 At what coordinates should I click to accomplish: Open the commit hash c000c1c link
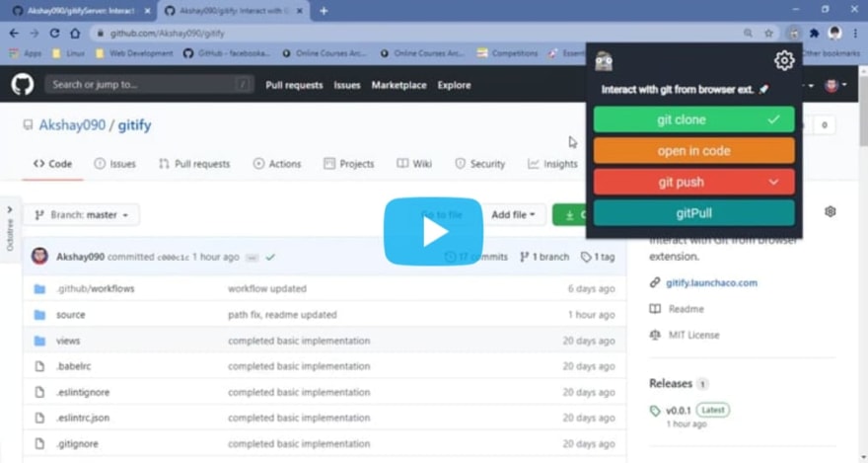[174, 258]
